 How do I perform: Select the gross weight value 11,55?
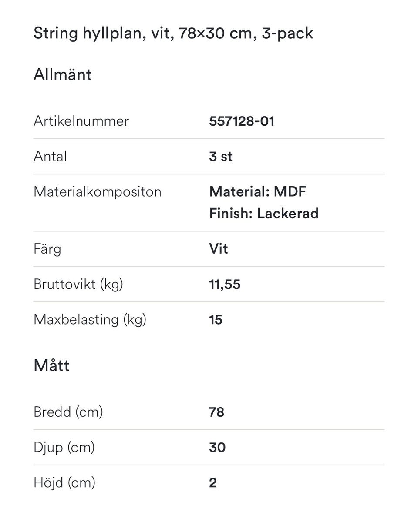pos(224,284)
